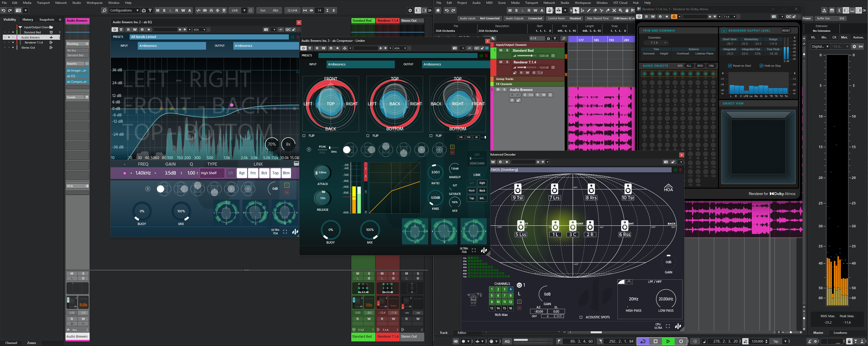868x346 pixels.
Task: Click RESET in Renderer Output Level
Action: click(786, 31)
